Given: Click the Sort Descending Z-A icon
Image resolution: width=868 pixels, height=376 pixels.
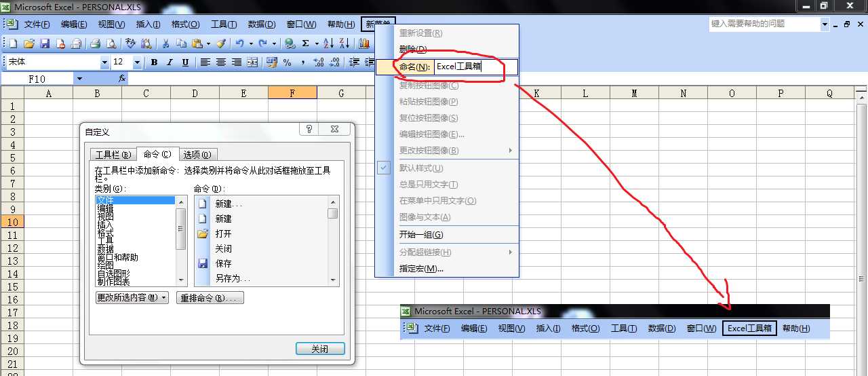Looking at the screenshot, I should coord(344,43).
